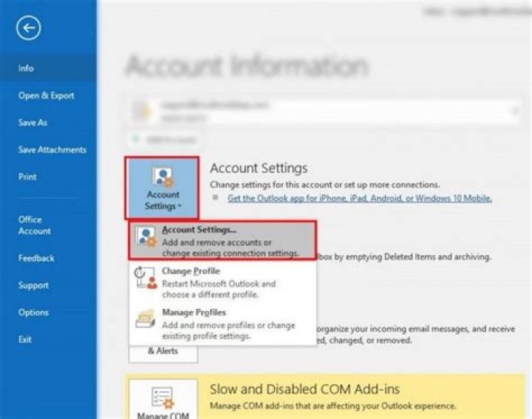Open the Open & Export page
The image size is (532, 419).
coord(47,95)
